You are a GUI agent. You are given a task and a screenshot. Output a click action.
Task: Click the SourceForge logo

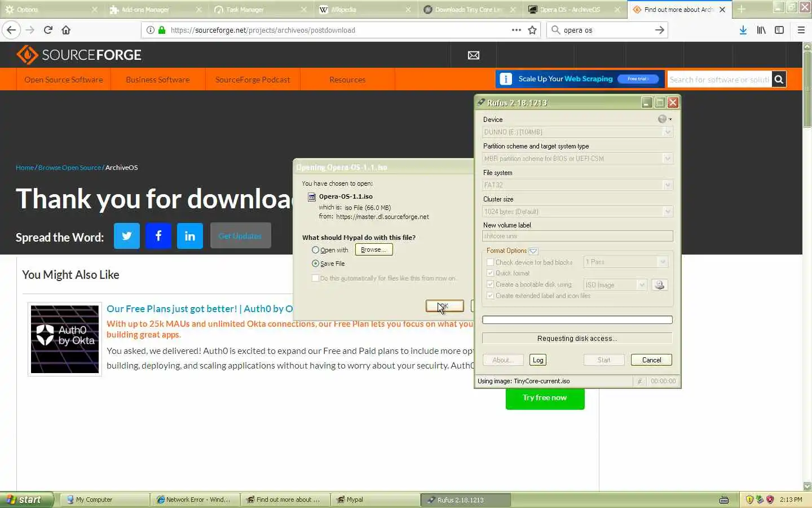tap(79, 55)
